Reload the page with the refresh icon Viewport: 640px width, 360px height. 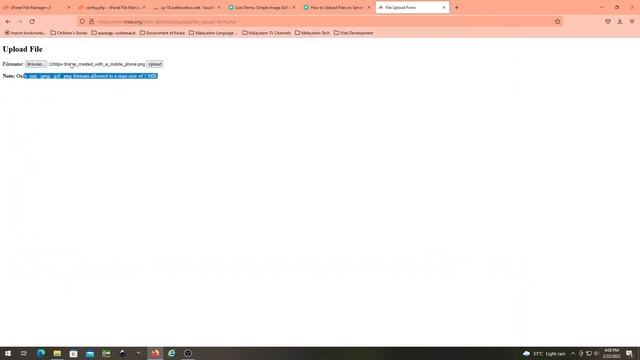point(32,21)
